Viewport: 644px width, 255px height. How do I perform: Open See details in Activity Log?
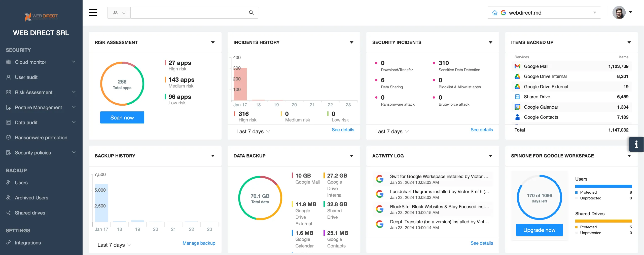pos(482,243)
